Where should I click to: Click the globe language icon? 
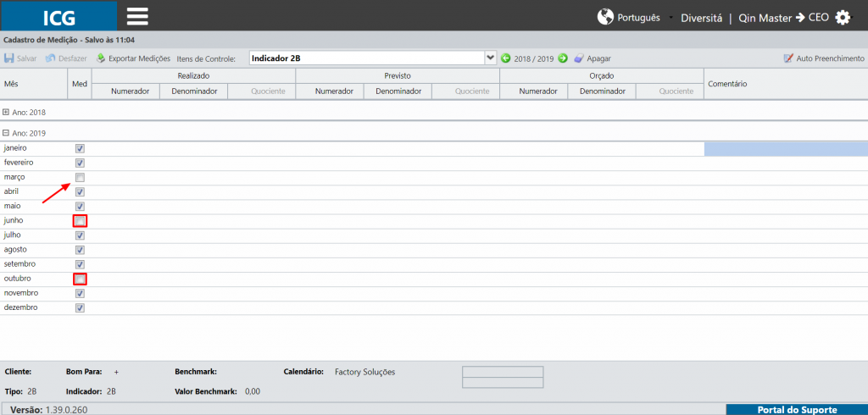coord(605,17)
